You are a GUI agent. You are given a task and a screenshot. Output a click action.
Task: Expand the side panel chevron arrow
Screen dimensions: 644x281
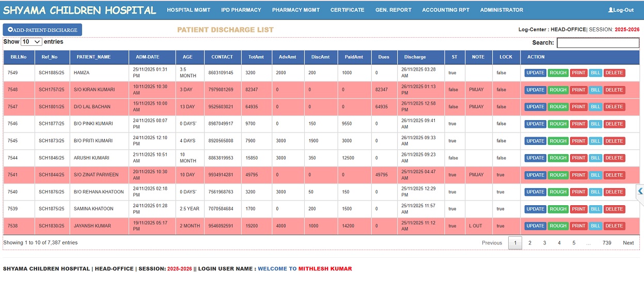(x=640, y=191)
